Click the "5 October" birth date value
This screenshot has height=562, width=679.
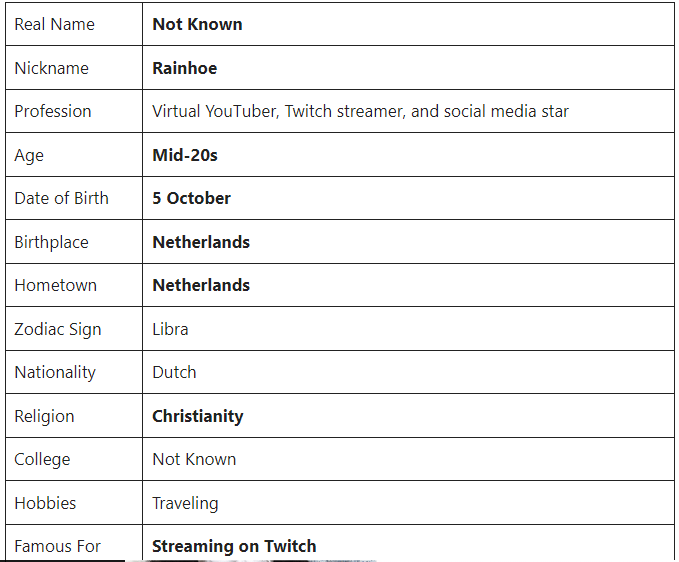[x=191, y=198]
